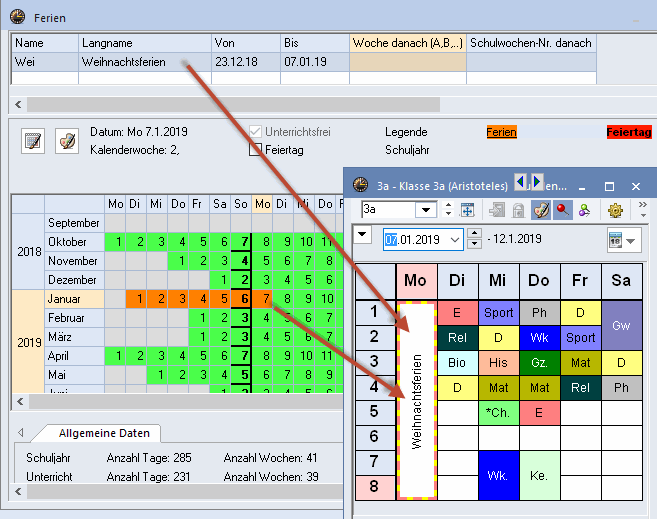Click the orange January day 7 cell
Viewport: 657px width, 519px height.
click(x=262, y=299)
